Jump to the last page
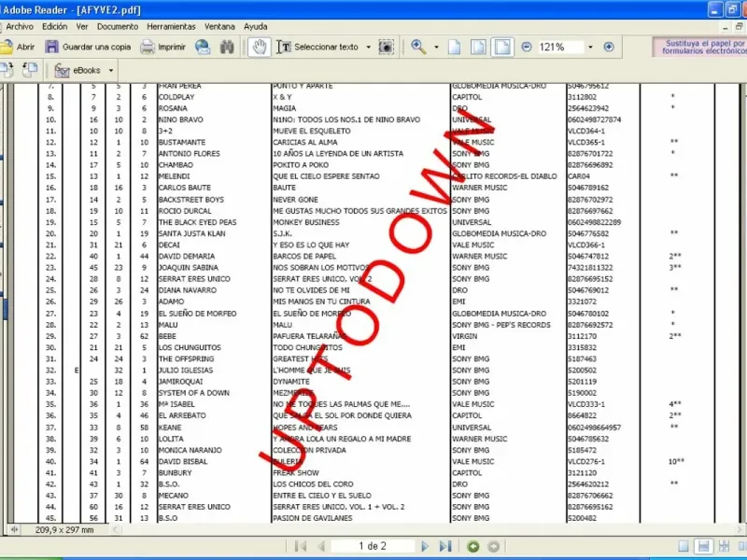Image resolution: width=747 pixels, height=560 pixels. pos(445,546)
